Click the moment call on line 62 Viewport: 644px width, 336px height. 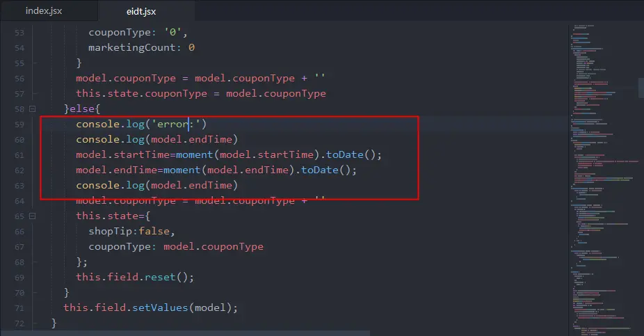point(182,170)
